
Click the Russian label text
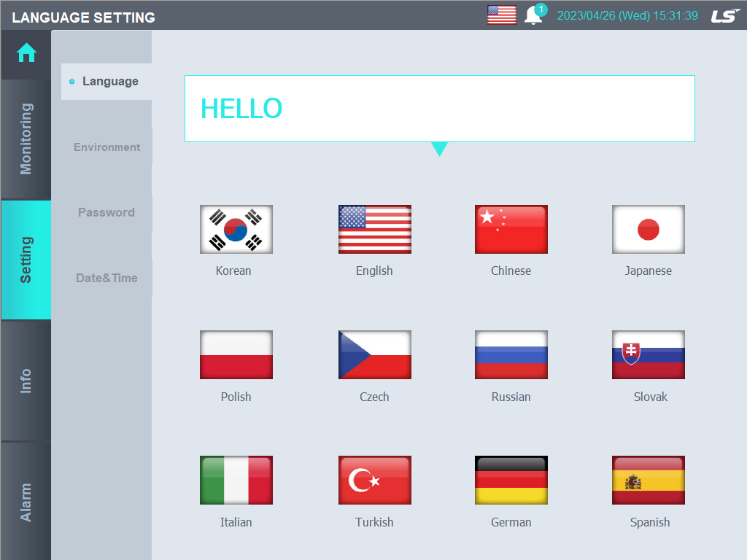[511, 397]
